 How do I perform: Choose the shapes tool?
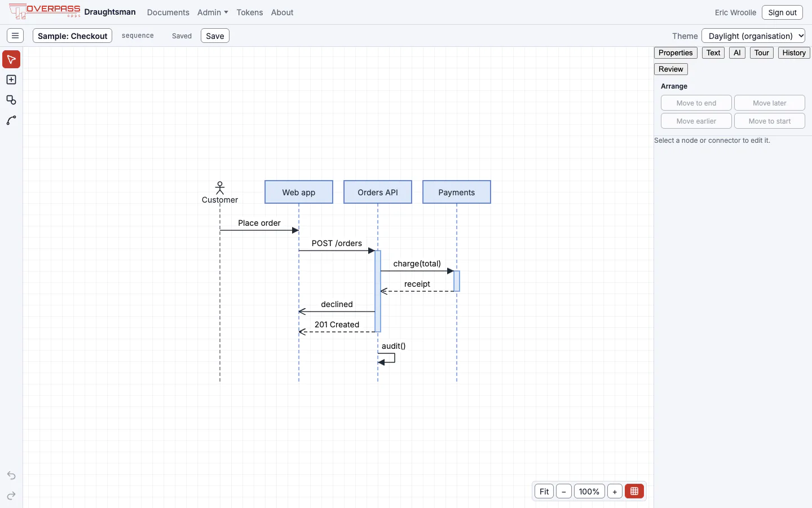click(11, 100)
